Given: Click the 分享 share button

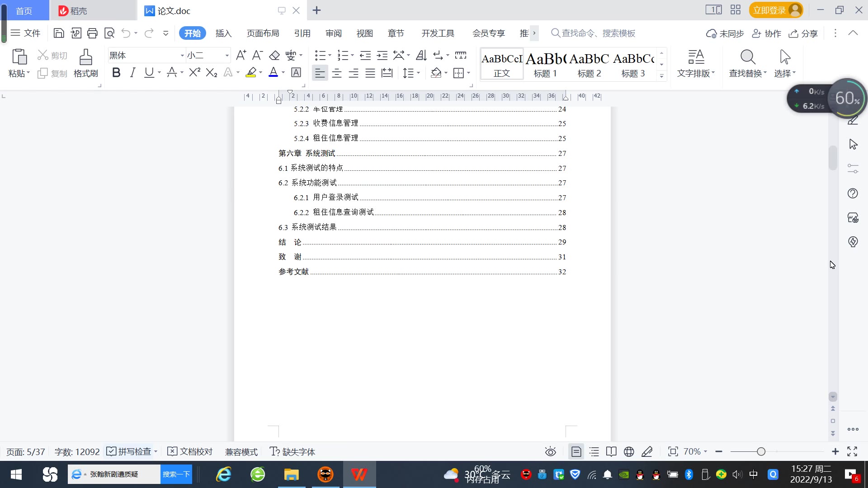Looking at the screenshot, I should [803, 33].
